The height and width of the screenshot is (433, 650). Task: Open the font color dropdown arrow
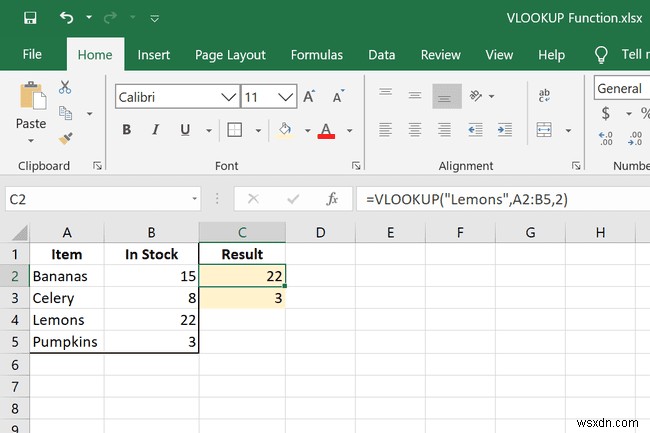coord(349,131)
